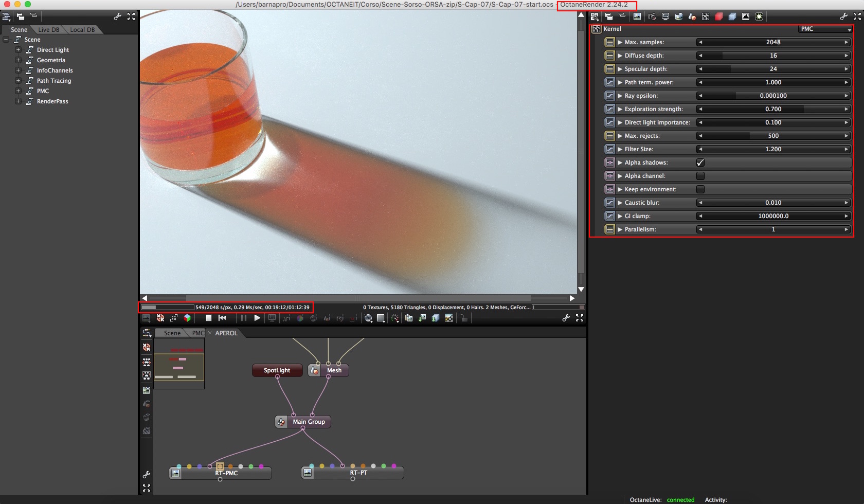Select the Main Group node
Viewport: 864px width, 504px height.
[309, 422]
